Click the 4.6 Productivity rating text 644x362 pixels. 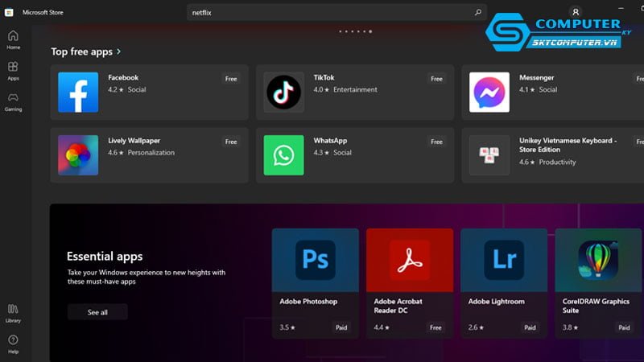547,162
